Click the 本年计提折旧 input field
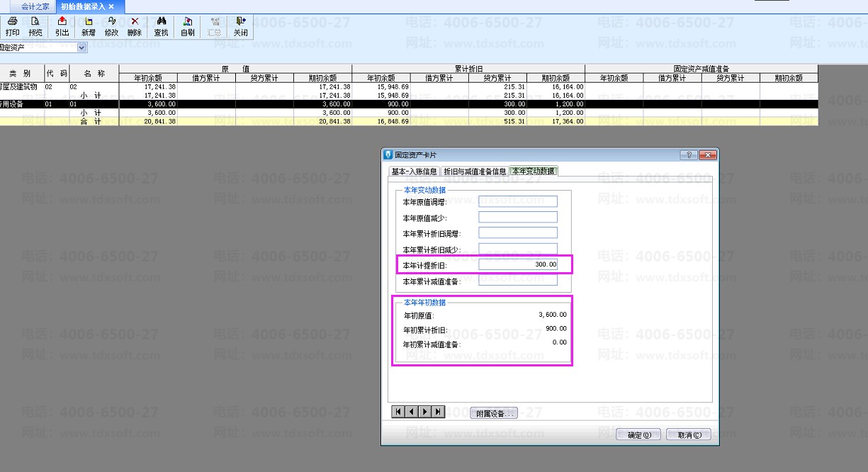868x472 pixels. pos(517,264)
